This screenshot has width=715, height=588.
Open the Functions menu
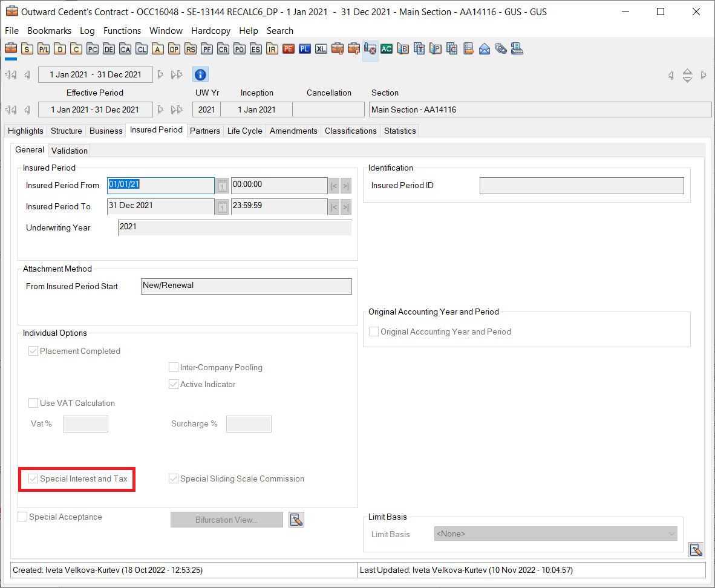pos(122,31)
